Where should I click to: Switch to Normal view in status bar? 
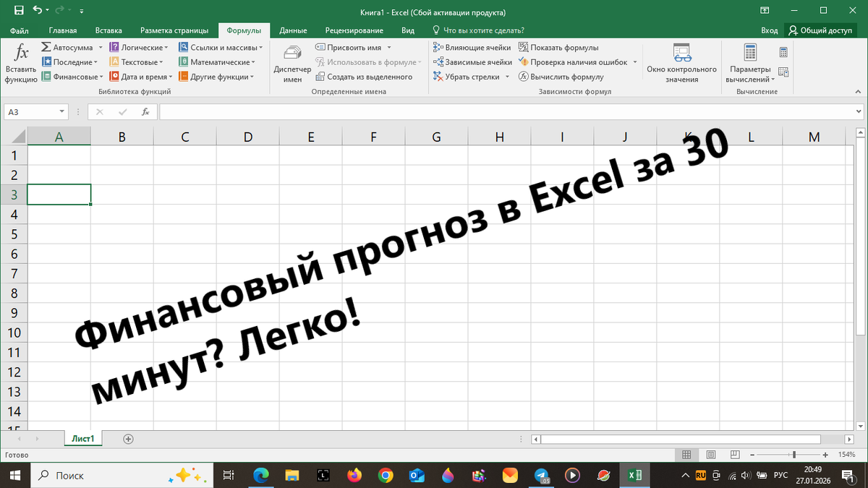(687, 455)
